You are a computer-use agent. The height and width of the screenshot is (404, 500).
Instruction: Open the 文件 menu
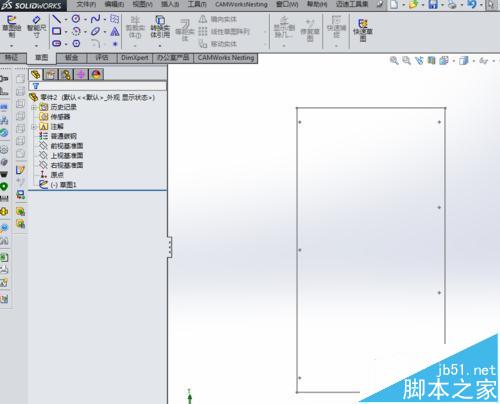(x=86, y=4)
